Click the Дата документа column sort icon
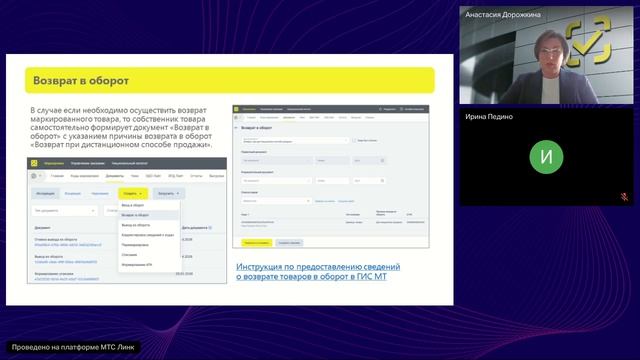 pos(210,228)
